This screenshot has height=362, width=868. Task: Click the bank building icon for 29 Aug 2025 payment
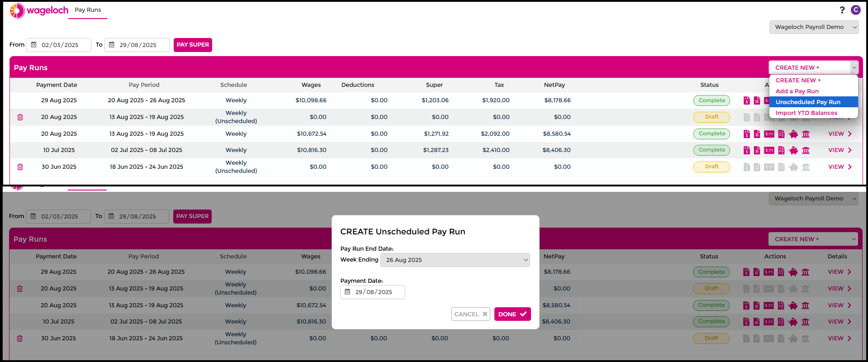pyautogui.click(x=805, y=272)
